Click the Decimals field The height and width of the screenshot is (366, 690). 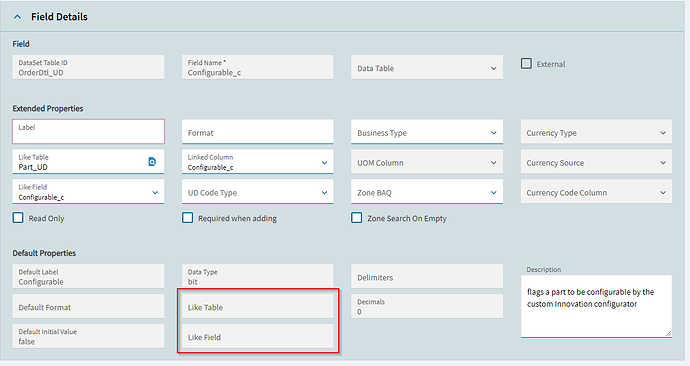[x=427, y=306]
